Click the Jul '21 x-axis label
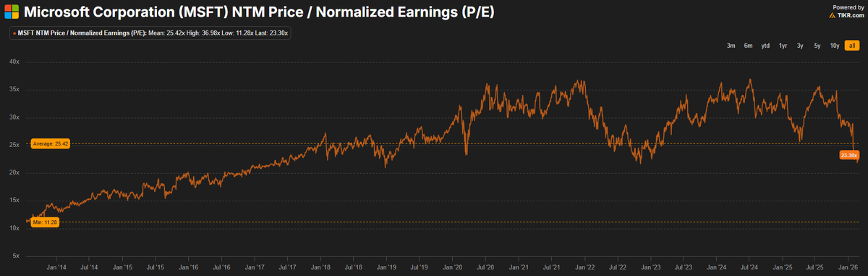868x276 pixels. (552, 268)
